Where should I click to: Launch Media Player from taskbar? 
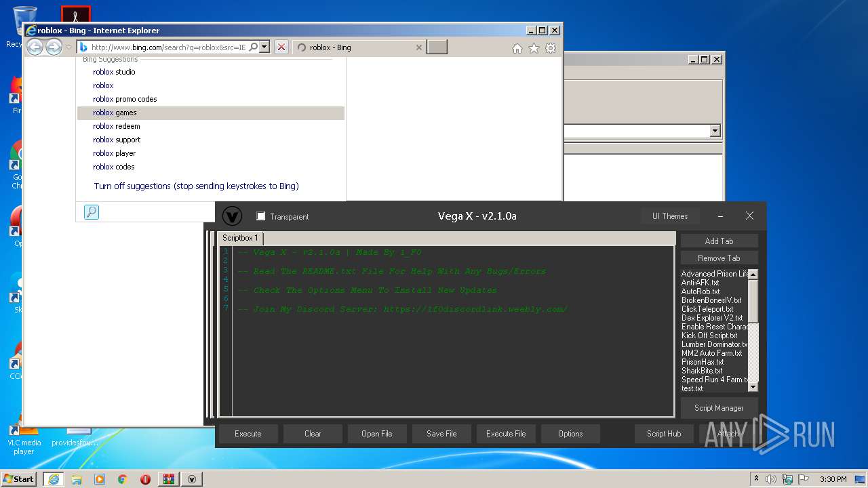tap(100, 479)
